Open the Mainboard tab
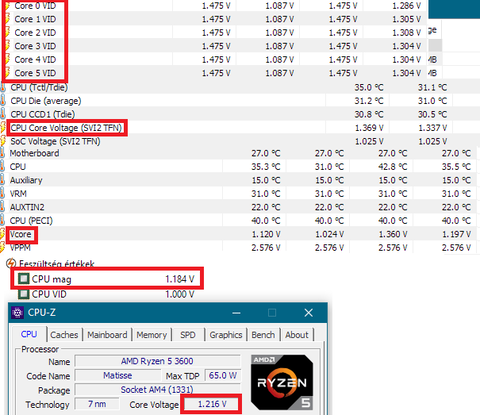 click(x=107, y=335)
